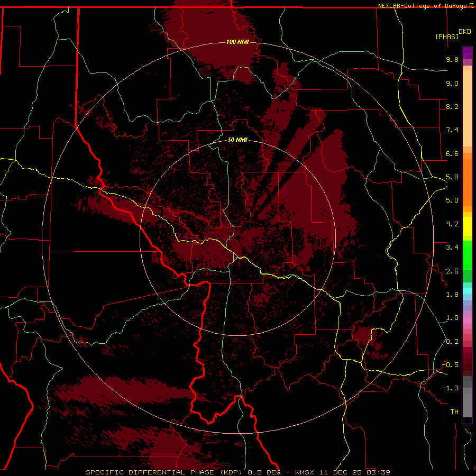
Task: Click the TH threshold label
Action: coord(454,412)
